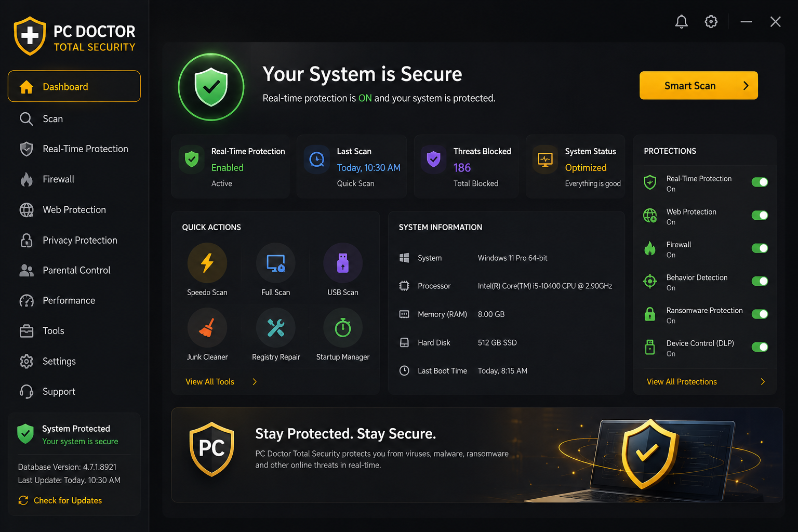Click the arrow on Smart Scan button
Viewport: 798px width, 532px height.
746,86
